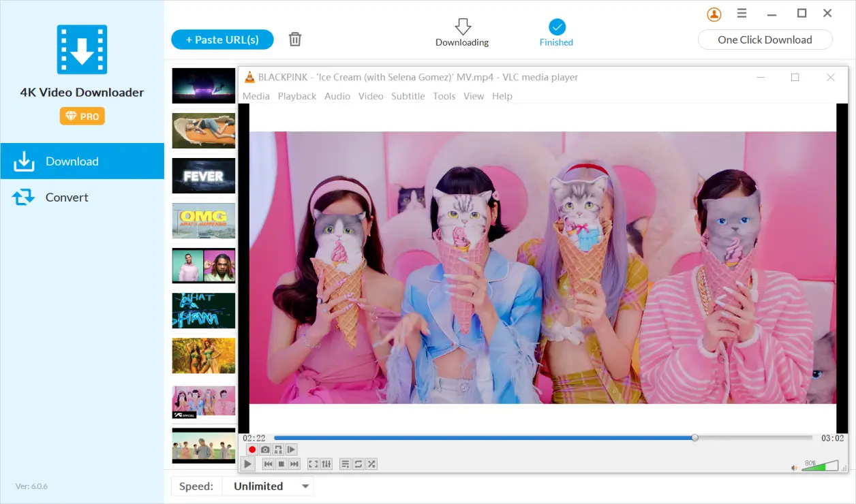Skip to next media in VLC
This screenshot has width=856, height=504.
point(294,464)
